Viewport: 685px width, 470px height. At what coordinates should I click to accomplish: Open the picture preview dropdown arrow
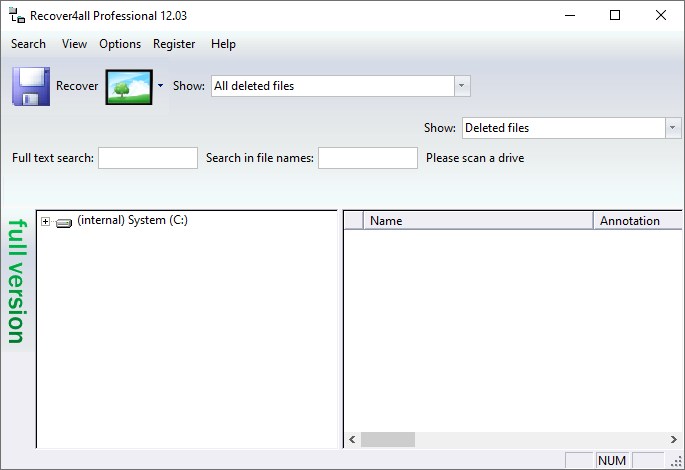[x=160, y=86]
